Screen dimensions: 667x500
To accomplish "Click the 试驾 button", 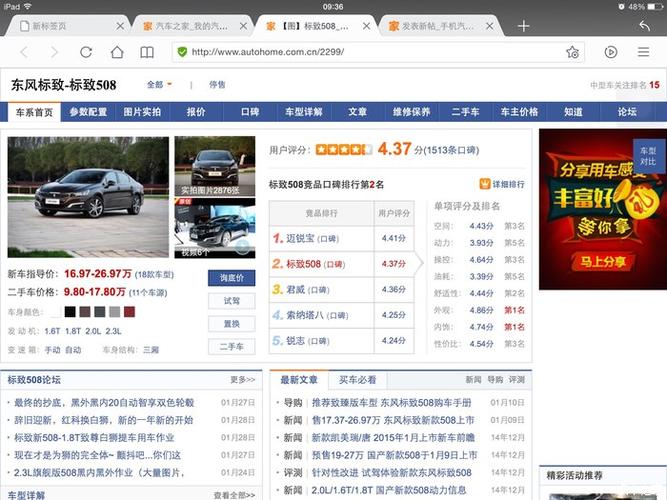I will pyautogui.click(x=232, y=301).
